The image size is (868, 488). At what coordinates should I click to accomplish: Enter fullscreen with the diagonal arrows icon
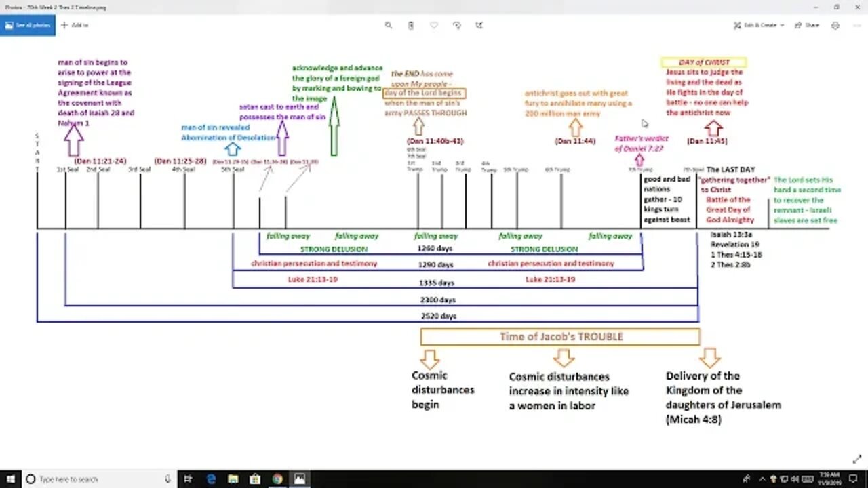pos(856,459)
